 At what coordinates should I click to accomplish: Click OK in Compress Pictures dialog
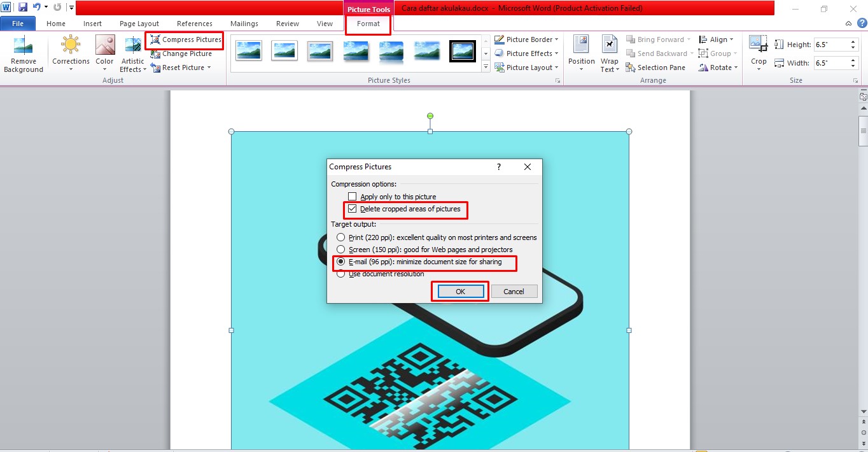(460, 292)
